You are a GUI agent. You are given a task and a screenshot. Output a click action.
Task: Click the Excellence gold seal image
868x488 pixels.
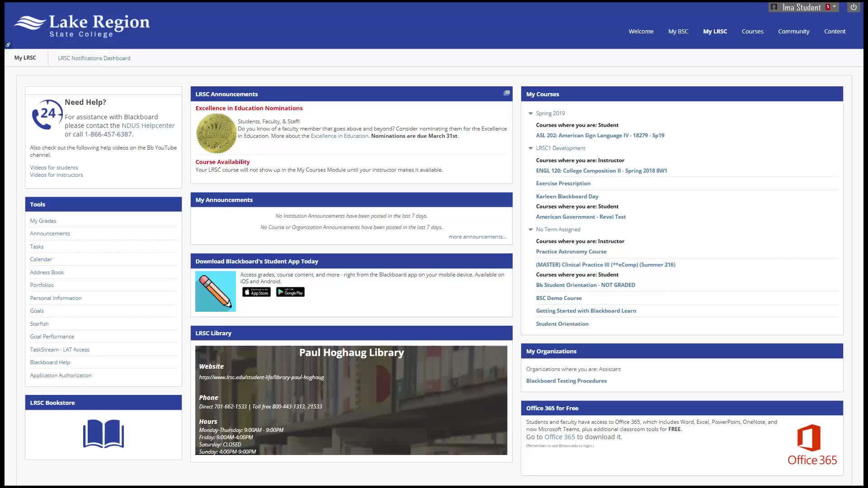coord(216,134)
